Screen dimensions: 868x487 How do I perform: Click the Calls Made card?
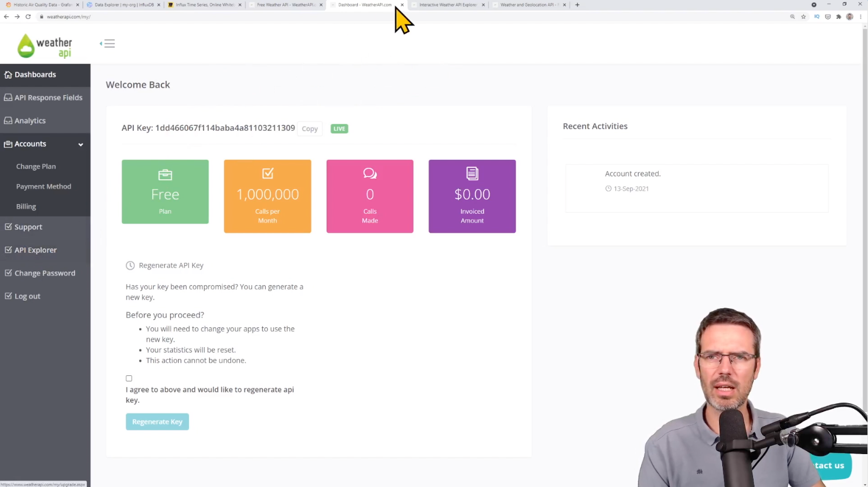(370, 197)
